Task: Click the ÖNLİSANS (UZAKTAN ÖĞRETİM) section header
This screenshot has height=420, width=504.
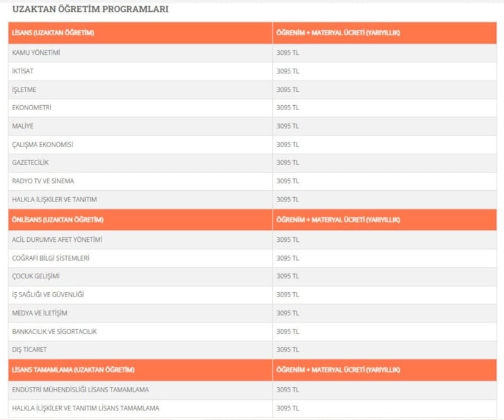Action: click(57, 220)
